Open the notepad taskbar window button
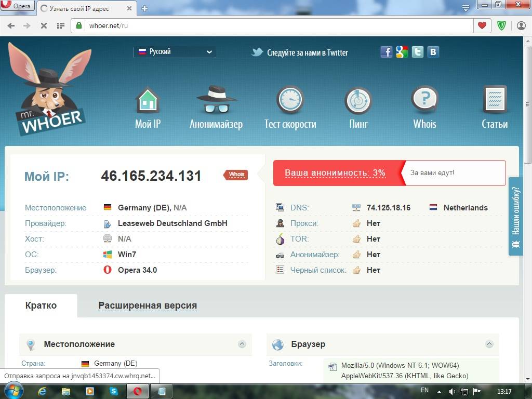This screenshot has width=532, height=399. click(x=162, y=392)
